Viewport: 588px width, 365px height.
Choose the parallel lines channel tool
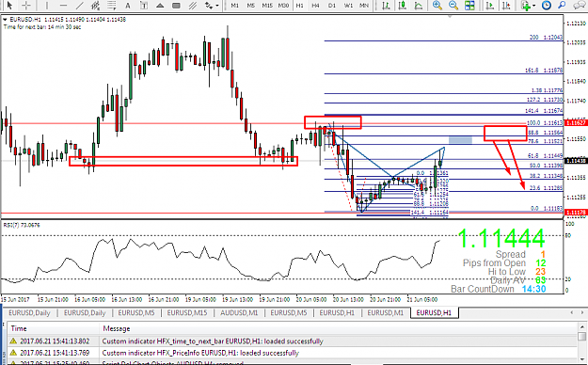pyautogui.click(x=193, y=6)
